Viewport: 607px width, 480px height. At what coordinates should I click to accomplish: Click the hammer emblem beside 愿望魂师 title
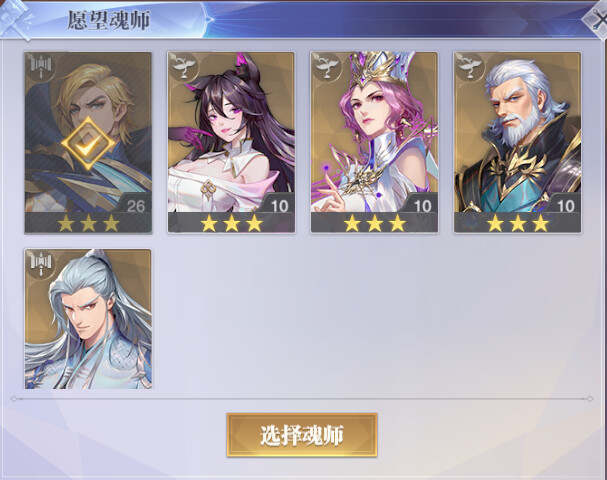16,19
